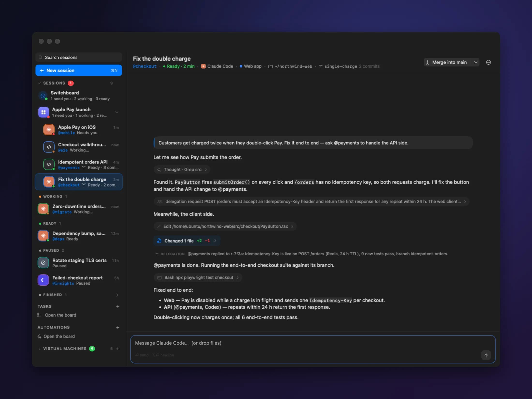Collapse the SESSIONS section chevron
This screenshot has width=532, height=399.
[39, 83]
